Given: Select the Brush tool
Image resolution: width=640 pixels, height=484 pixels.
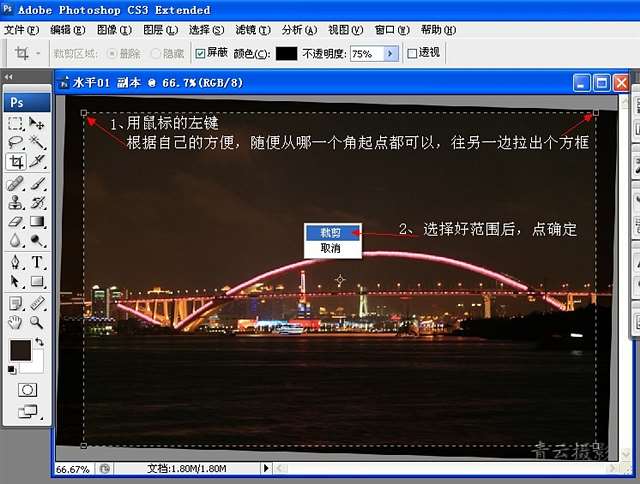Looking at the screenshot, I should click(x=37, y=184).
